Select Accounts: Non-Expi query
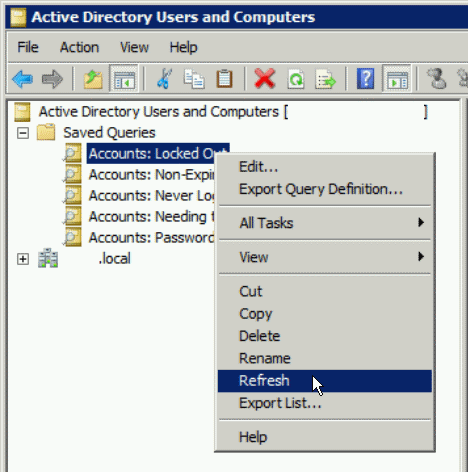468x472 pixels. (x=151, y=175)
